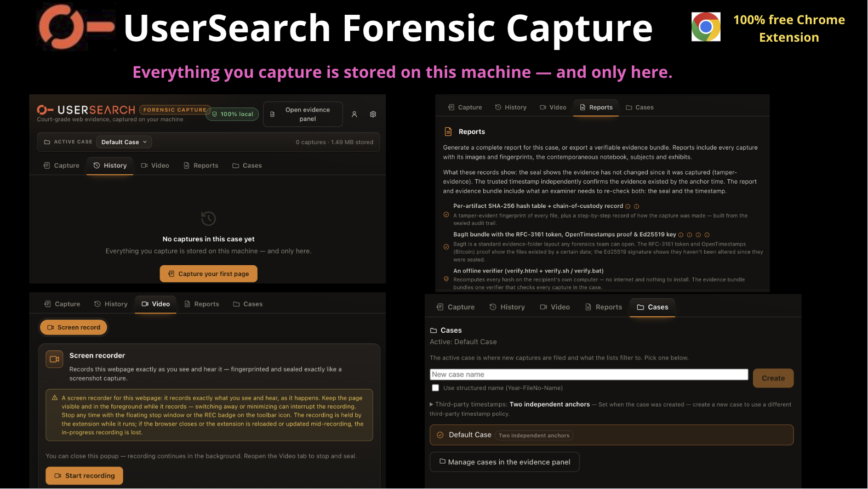Image resolution: width=868 pixels, height=489 pixels.
Task: Enable the Use structured name checkbox
Action: coord(436,388)
